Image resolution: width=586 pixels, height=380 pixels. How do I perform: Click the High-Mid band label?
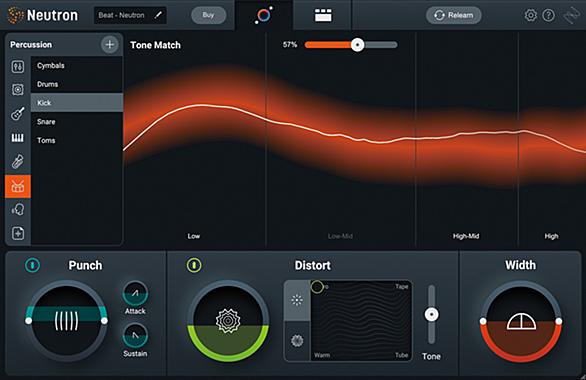(466, 236)
